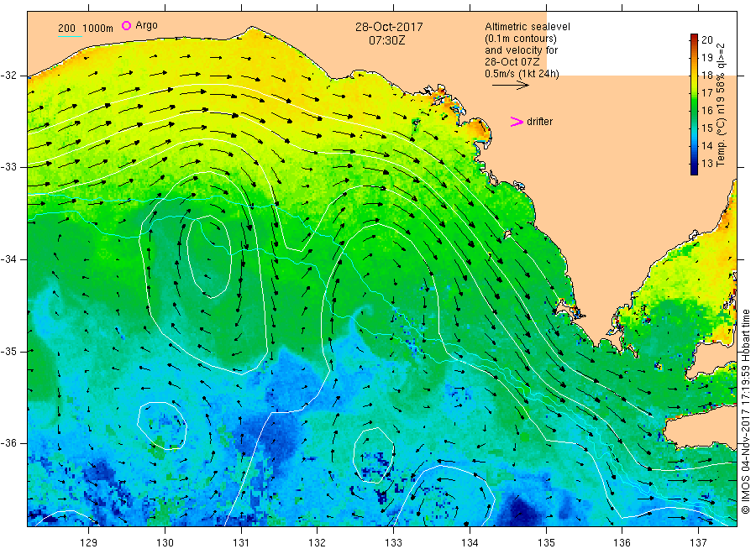Screen dimensions: 756x554
Task: Click the '(0.1m contours)' text
Action: [521, 39]
